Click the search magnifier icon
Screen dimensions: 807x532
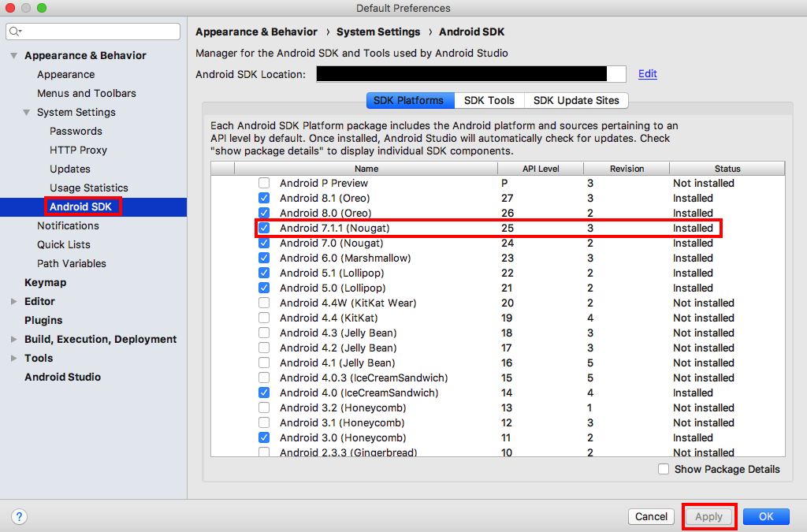click(x=15, y=32)
